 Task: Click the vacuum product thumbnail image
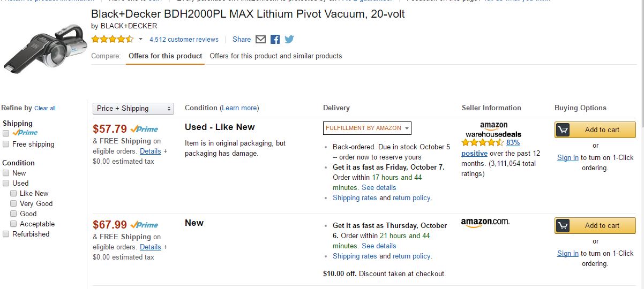click(44, 47)
